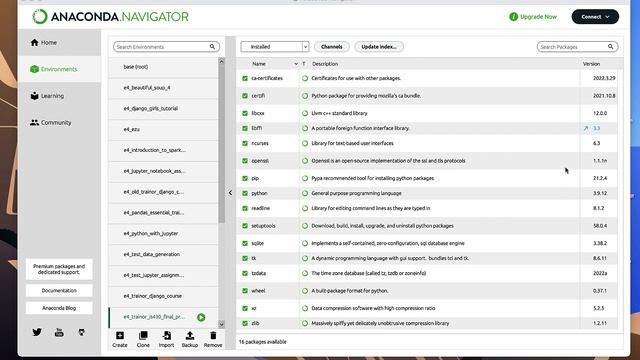Click the Anaconda Navigator logo
The height and width of the screenshot is (360, 640).
110,17
